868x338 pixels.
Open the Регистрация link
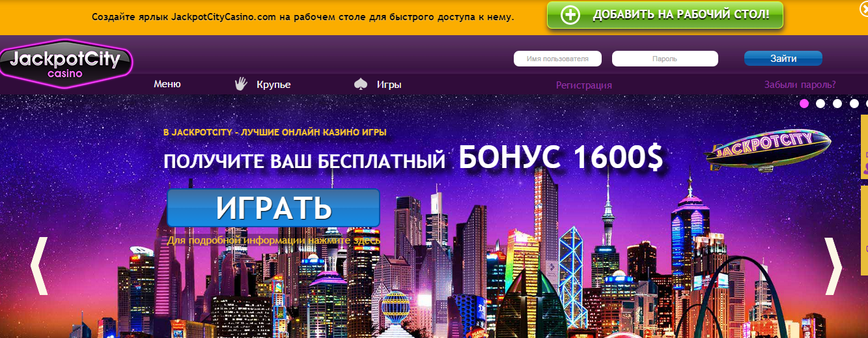[x=583, y=85]
